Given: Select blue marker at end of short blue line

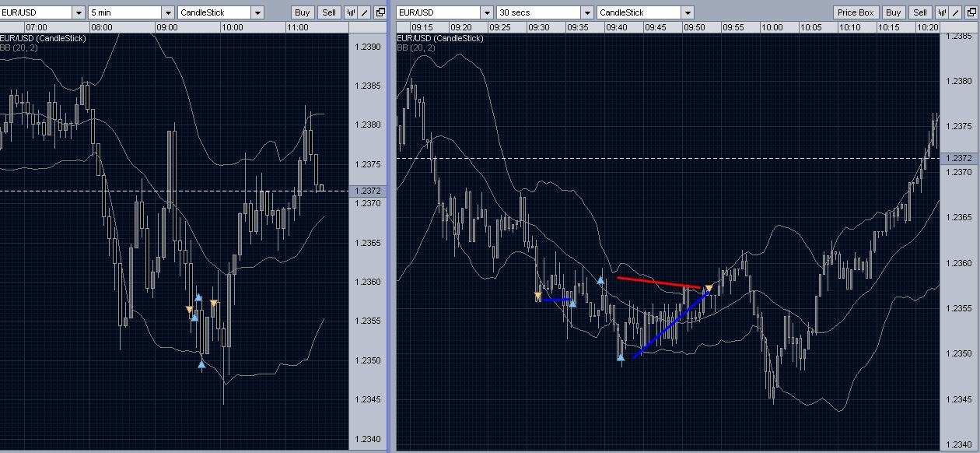Looking at the screenshot, I should click(572, 303).
